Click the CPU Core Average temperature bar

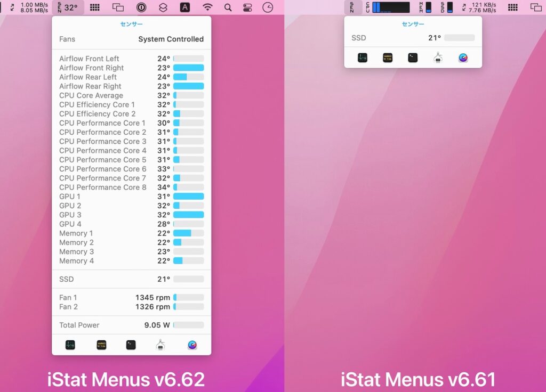tap(131, 95)
